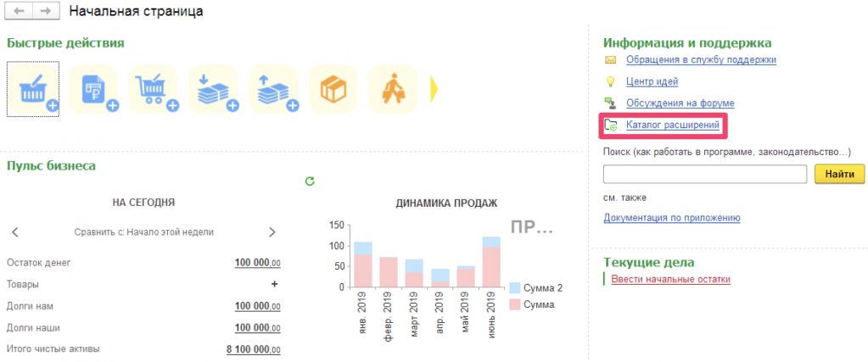Open Ввести начальные остатки task

[671, 279]
